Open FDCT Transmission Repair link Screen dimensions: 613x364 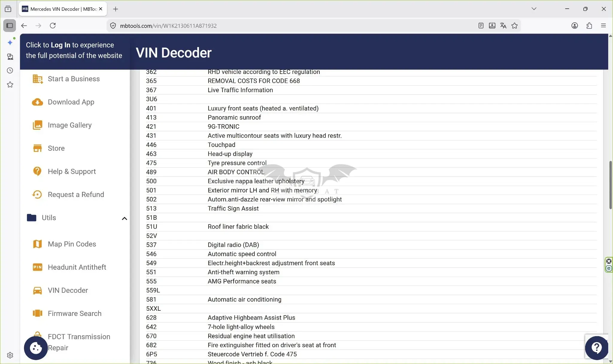point(79,342)
